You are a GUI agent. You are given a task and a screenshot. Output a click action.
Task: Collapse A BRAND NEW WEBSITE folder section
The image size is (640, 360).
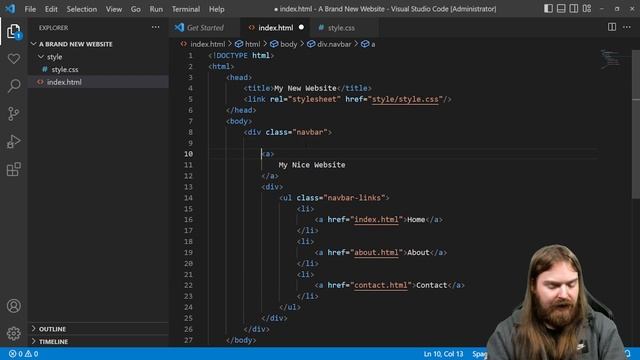pos(98,44)
